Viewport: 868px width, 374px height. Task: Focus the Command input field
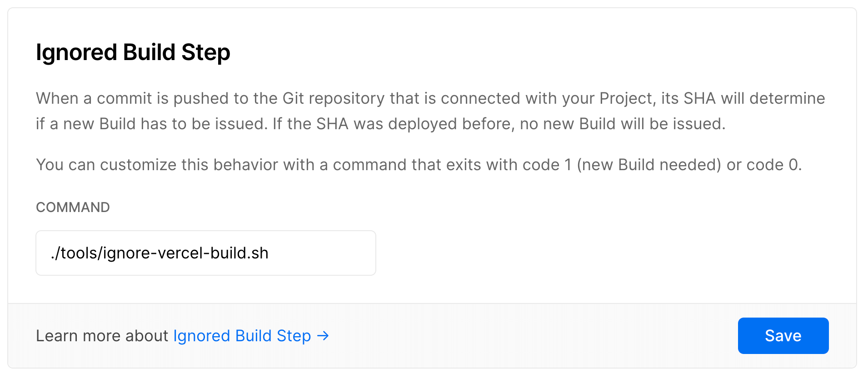(x=205, y=253)
